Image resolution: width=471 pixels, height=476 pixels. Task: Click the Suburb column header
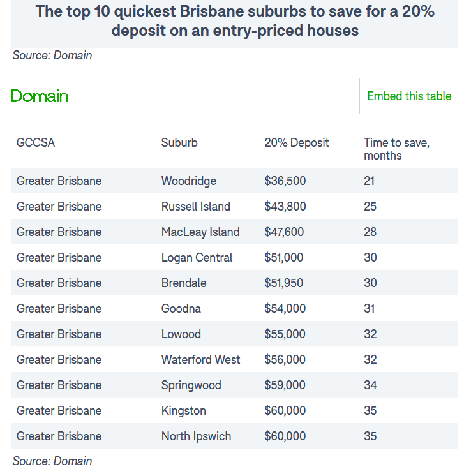pos(179,143)
